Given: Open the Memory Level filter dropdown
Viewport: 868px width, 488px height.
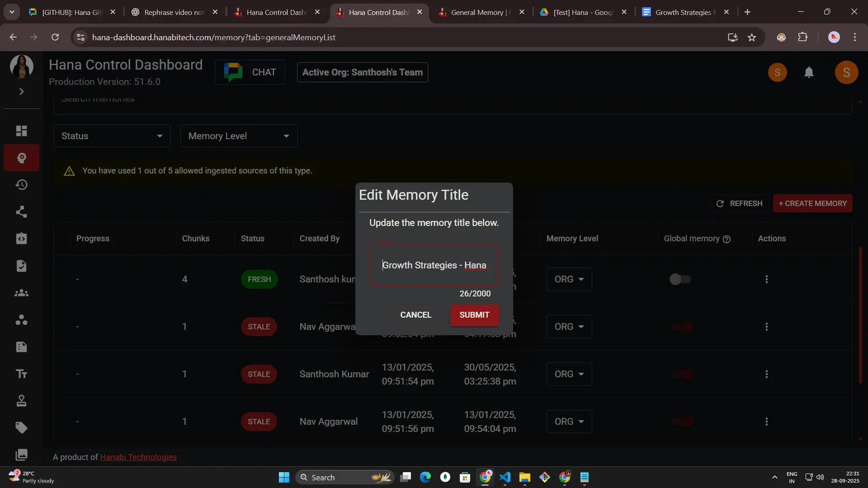Looking at the screenshot, I should (239, 136).
